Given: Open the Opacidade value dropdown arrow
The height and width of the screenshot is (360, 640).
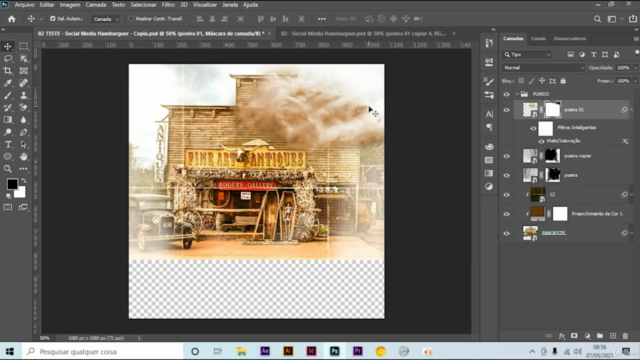Looking at the screenshot, I should pyautogui.click(x=635, y=68).
